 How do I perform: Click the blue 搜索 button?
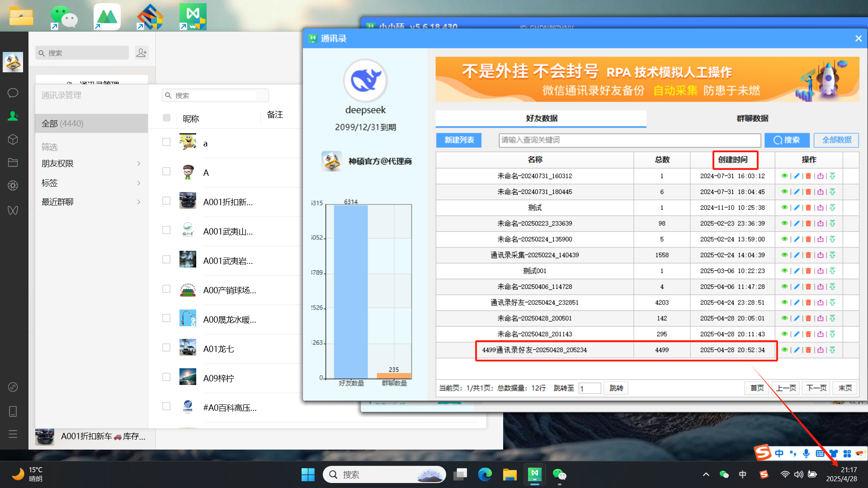pyautogui.click(x=787, y=140)
